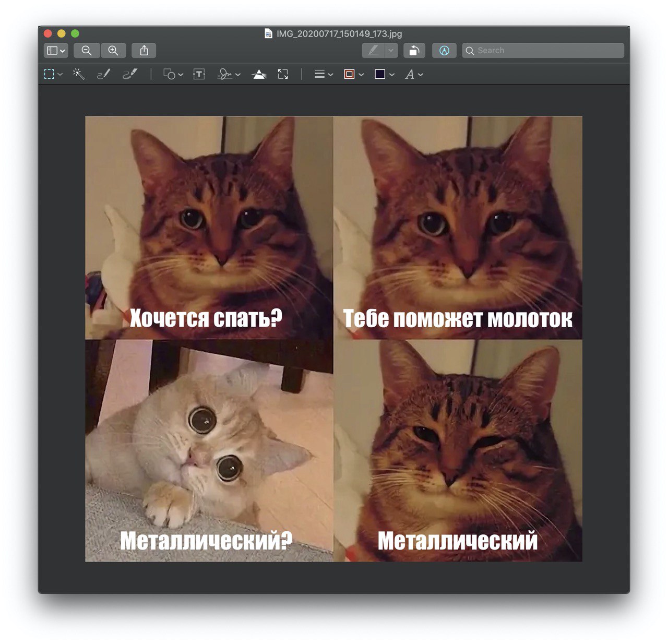668x644 pixels.
Task: Open the sidebar view menu button
Action: pyautogui.click(x=56, y=51)
